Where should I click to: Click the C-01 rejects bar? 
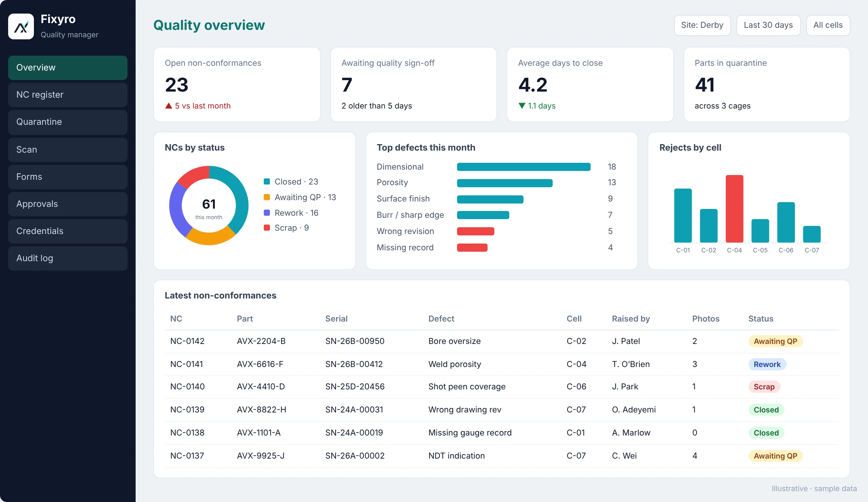pyautogui.click(x=683, y=216)
